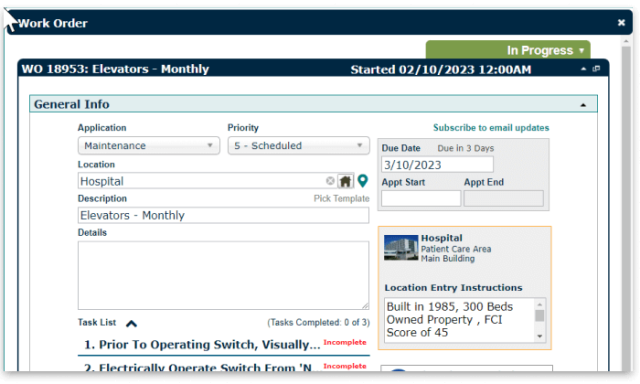Screen dimensions: 640x384
Task: Click the Tasks Completed 0 of 3 text
Action: pos(318,323)
